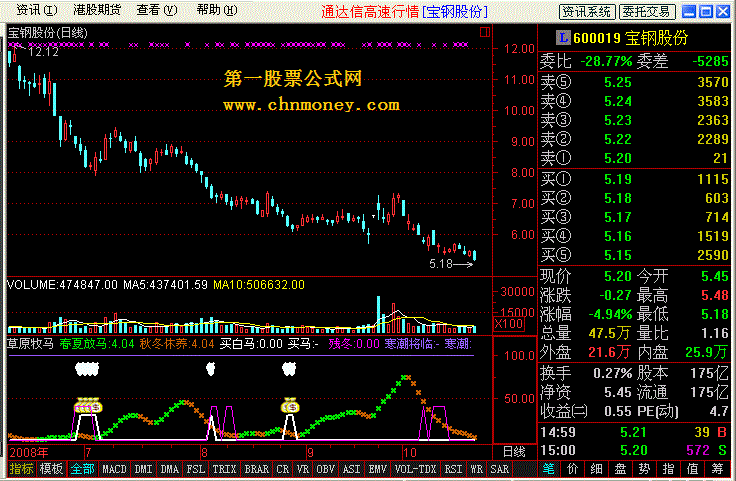Screen dimensions: 736x481
Task: Select the 指 index tab
Action: pyautogui.click(x=668, y=469)
